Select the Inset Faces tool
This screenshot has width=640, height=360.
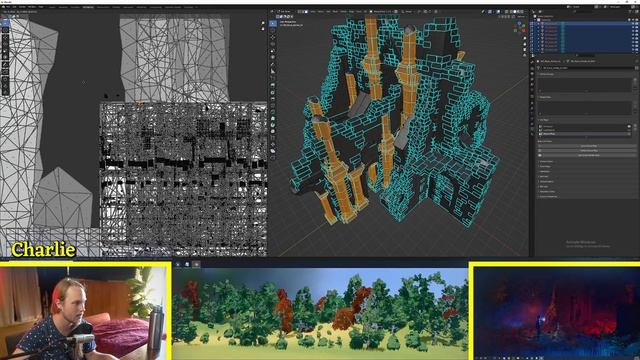point(273,92)
